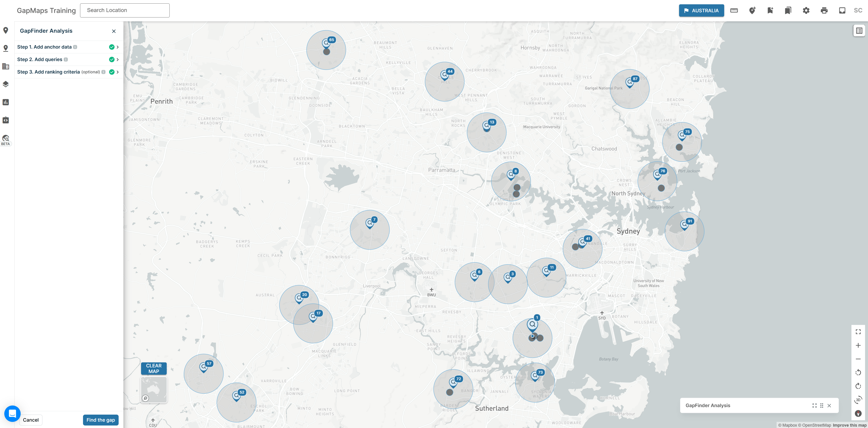Image resolution: width=868 pixels, height=428 pixels.
Task: Open the settings gear icon
Action: (806, 10)
